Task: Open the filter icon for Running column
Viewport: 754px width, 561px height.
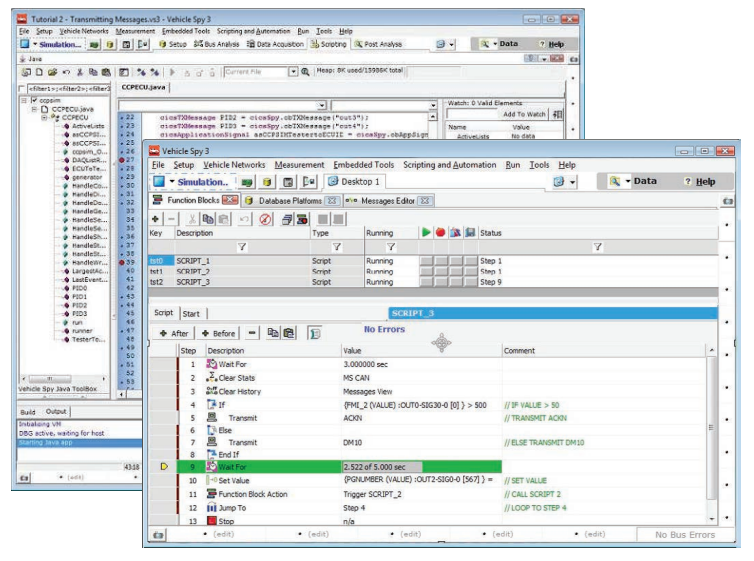Action: click(391, 247)
